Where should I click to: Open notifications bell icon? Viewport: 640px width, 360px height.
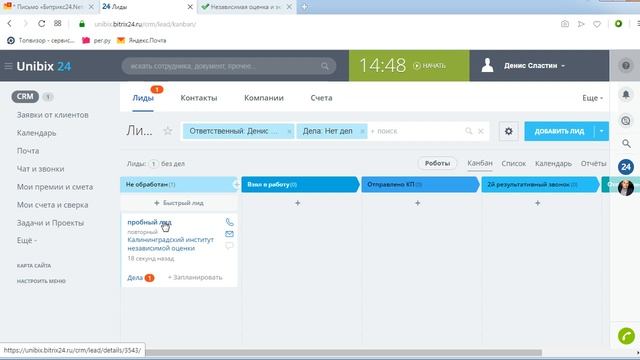tap(626, 95)
